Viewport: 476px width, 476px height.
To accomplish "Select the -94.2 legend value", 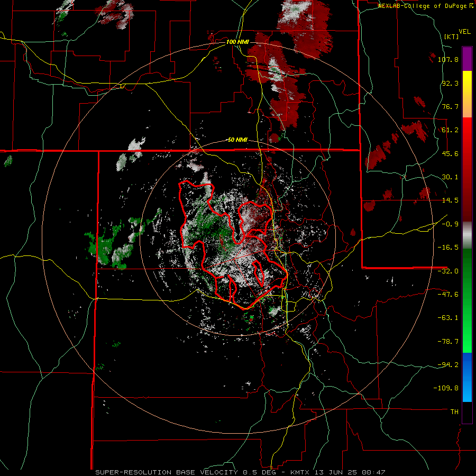I will click(448, 365).
